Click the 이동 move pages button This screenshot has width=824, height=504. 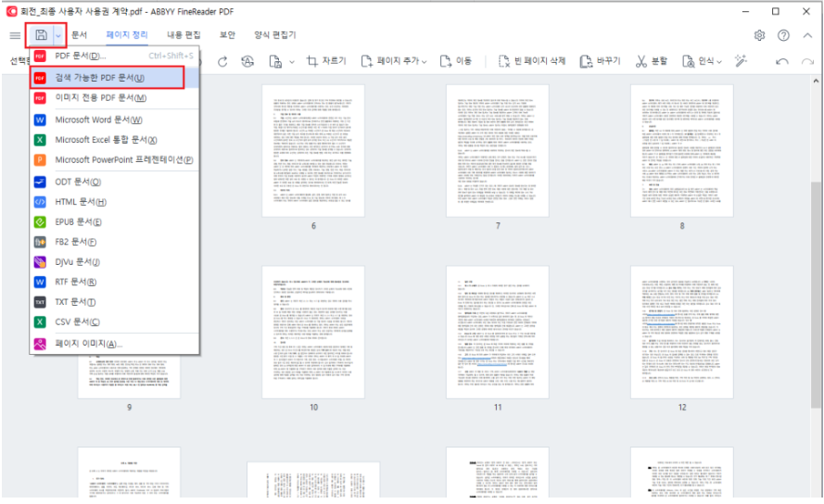pos(456,61)
